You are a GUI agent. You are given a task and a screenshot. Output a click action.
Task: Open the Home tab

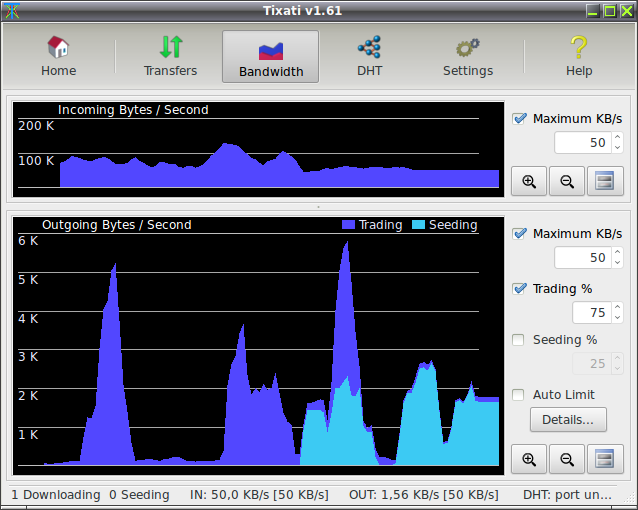tap(59, 56)
